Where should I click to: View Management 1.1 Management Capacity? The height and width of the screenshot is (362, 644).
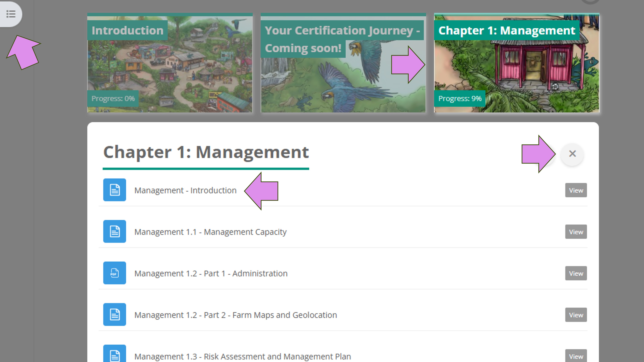[x=576, y=232]
